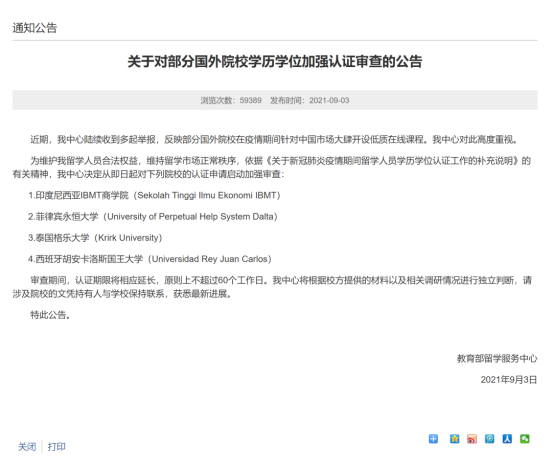Click the signed date 2021年9月3日
This screenshot has width=552, height=469.
click(x=509, y=380)
